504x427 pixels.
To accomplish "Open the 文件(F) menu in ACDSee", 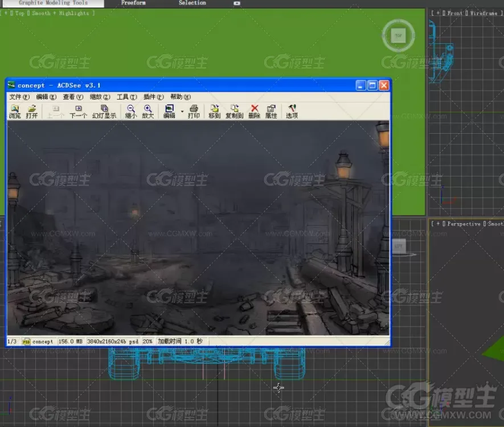I will point(19,97).
